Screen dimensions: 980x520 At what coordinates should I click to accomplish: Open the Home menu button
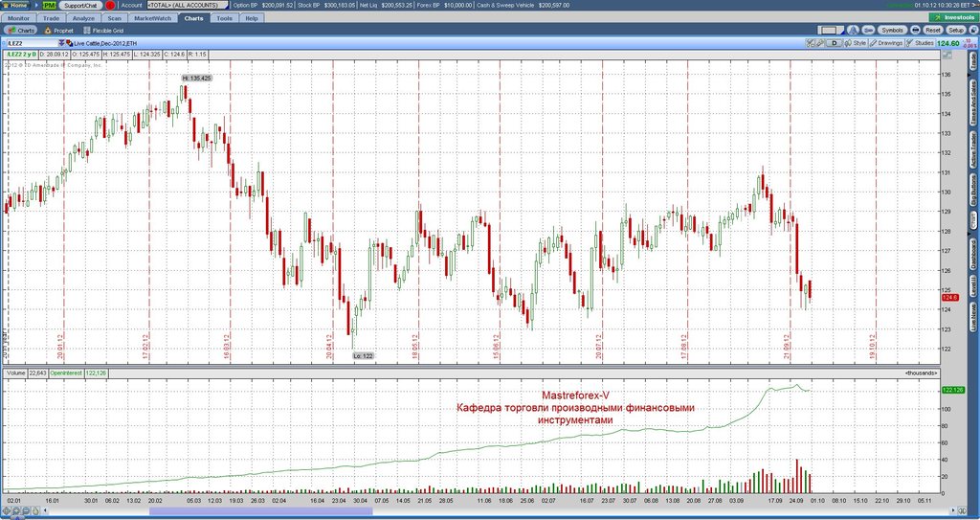pos(15,5)
